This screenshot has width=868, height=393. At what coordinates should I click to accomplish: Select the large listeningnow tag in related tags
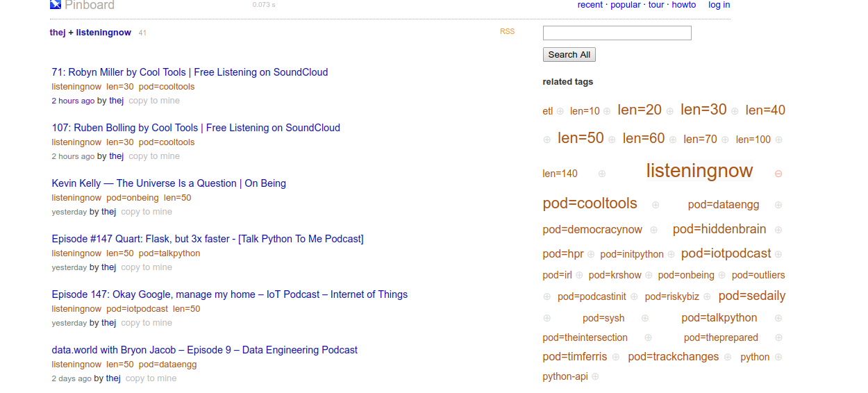(x=699, y=171)
